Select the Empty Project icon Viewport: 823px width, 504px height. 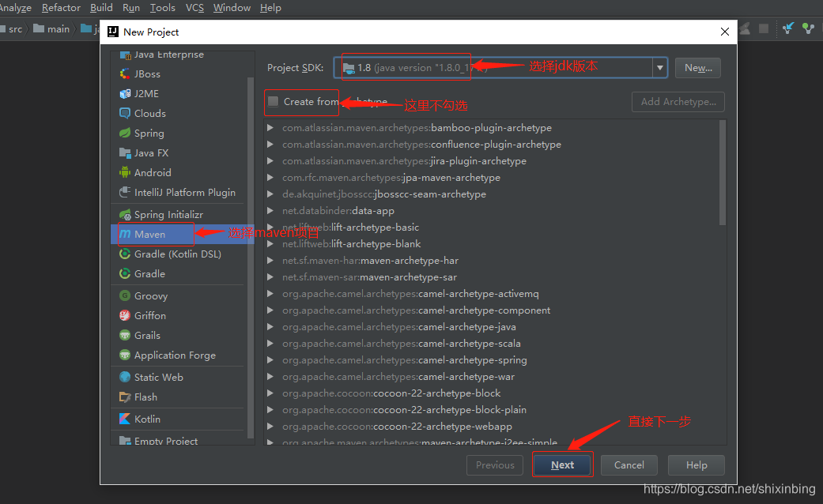point(125,441)
